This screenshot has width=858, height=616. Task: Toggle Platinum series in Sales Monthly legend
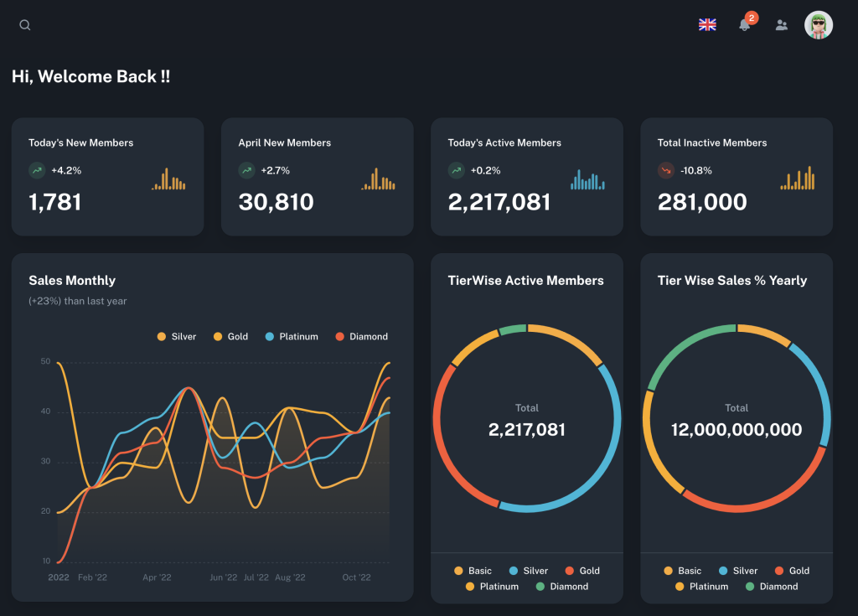coord(291,336)
